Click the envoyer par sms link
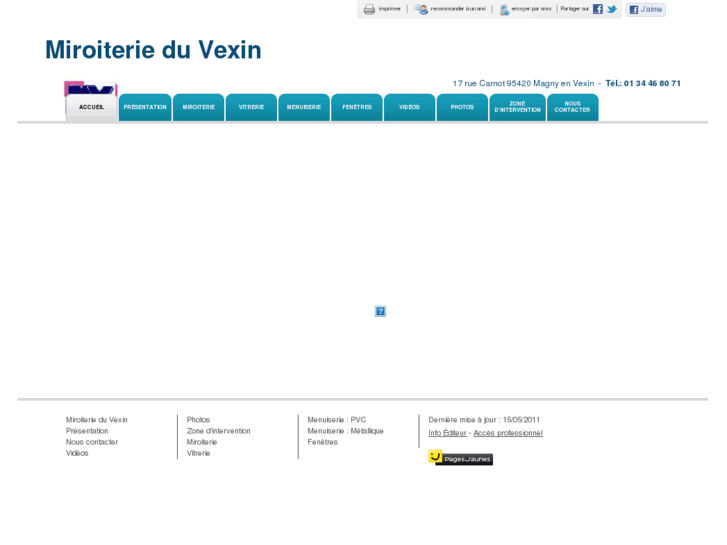Viewport: 727px width, 545px height. click(x=531, y=9)
